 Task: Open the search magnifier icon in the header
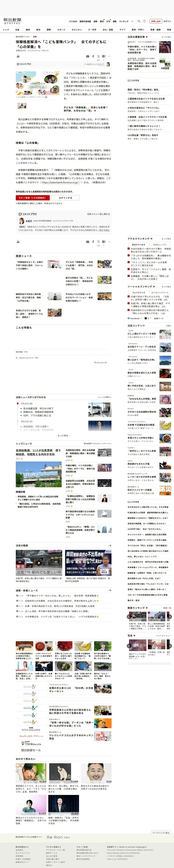coord(139,21)
